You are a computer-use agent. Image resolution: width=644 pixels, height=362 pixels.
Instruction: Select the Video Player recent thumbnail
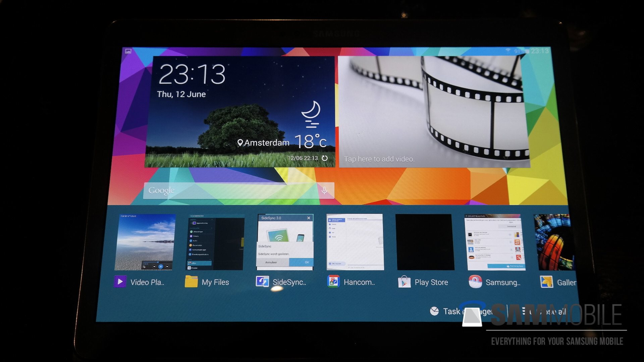tap(145, 242)
